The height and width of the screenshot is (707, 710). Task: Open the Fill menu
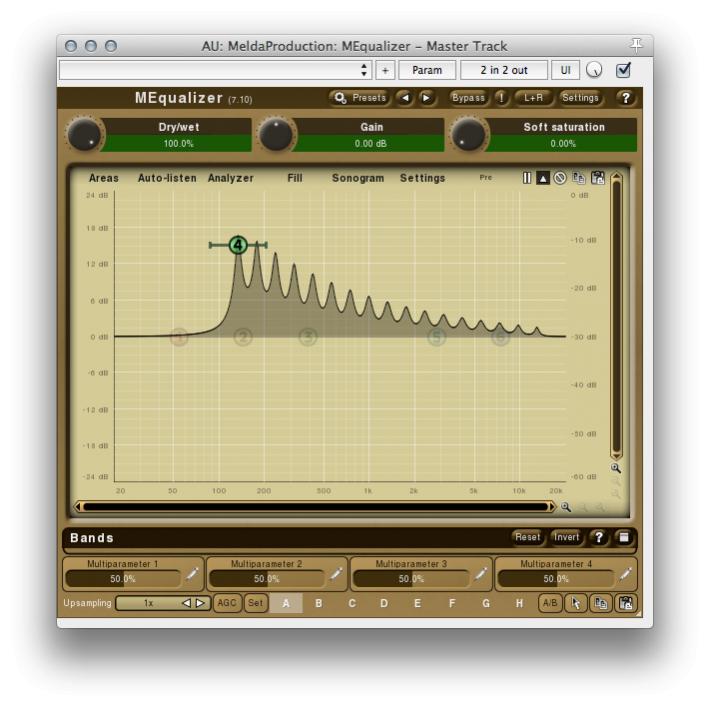(x=295, y=178)
